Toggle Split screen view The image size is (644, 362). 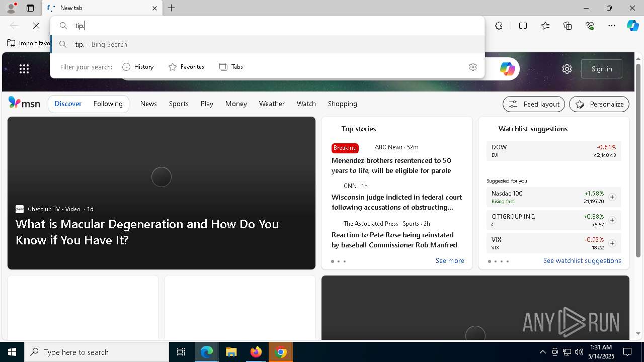tap(523, 26)
